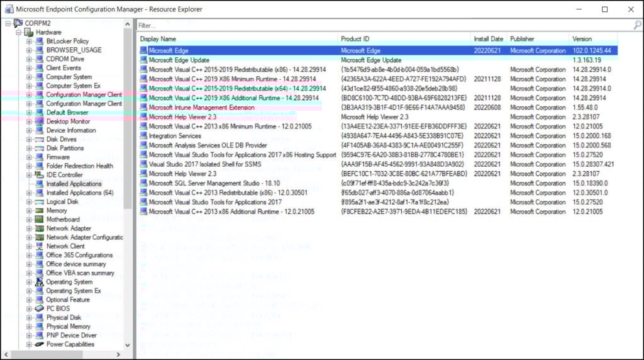Click the Logical Disk node icon

(40, 201)
